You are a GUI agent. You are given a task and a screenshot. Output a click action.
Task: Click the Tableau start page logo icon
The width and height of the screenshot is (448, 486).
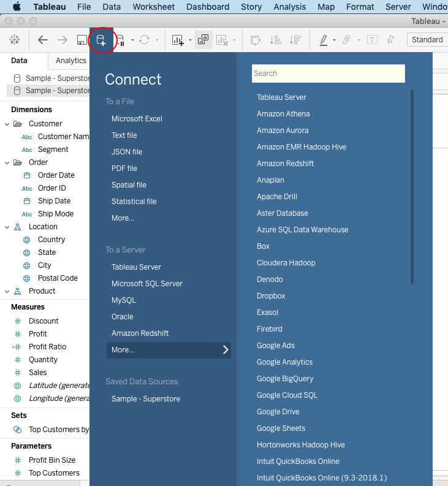coord(14,40)
